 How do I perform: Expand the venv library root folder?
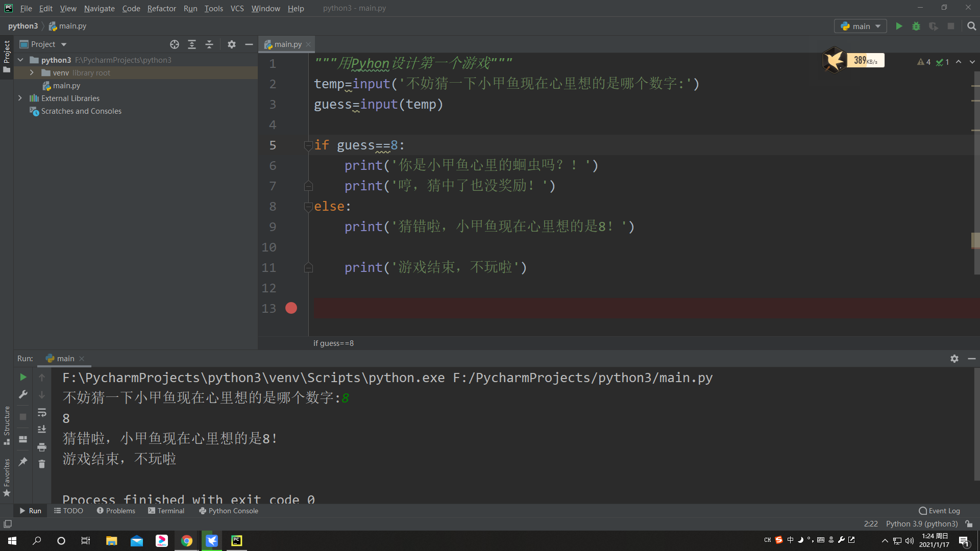[32, 73]
